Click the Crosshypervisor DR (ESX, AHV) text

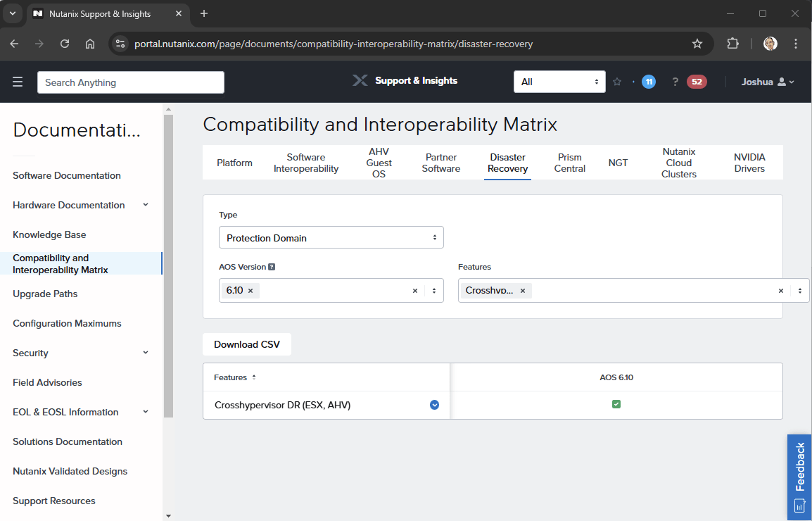(282, 405)
